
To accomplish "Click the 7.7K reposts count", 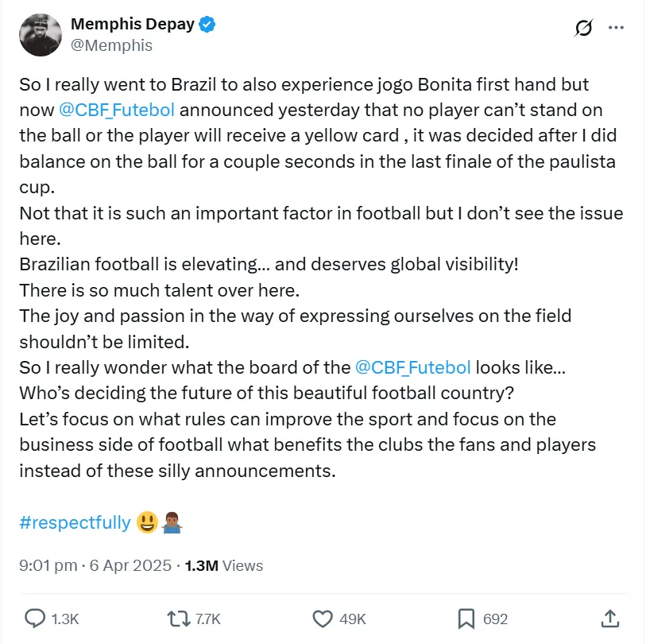I will pyautogui.click(x=207, y=619).
